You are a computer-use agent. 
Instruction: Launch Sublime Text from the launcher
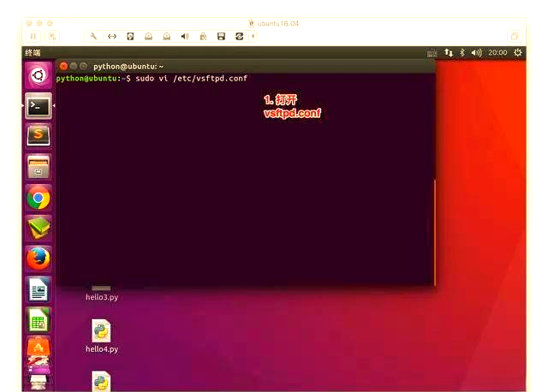38,136
